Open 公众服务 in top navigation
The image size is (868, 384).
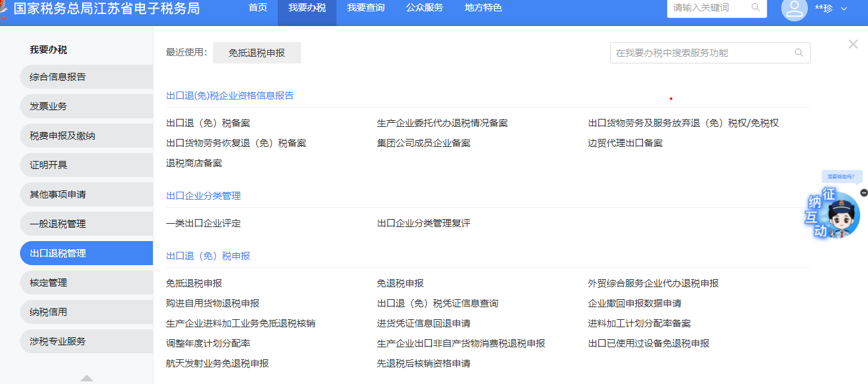click(x=424, y=8)
